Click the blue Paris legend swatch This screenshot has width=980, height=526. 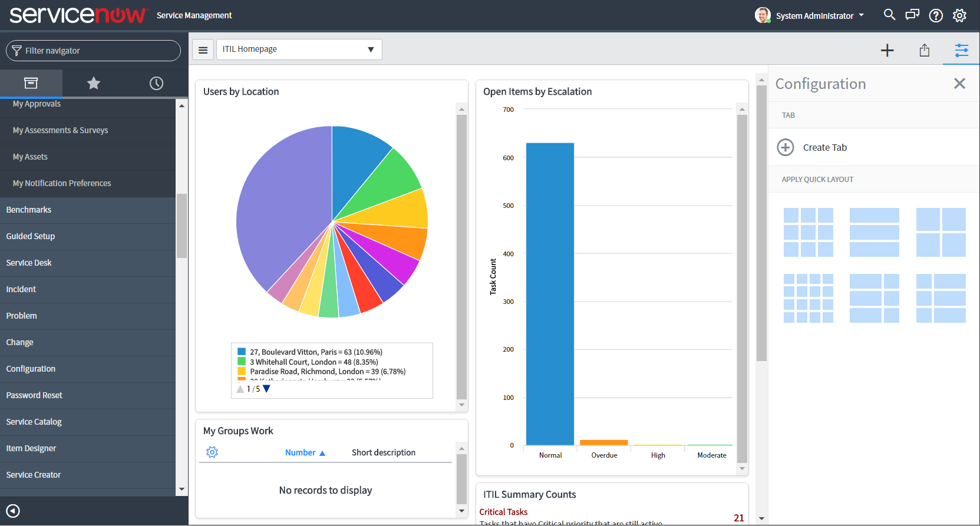(242, 352)
